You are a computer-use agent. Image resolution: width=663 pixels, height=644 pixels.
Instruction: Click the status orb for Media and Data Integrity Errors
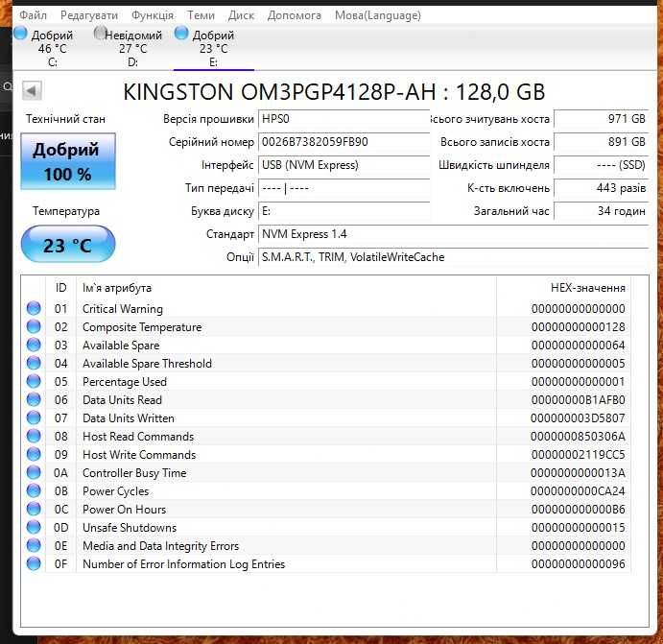pos(34,545)
